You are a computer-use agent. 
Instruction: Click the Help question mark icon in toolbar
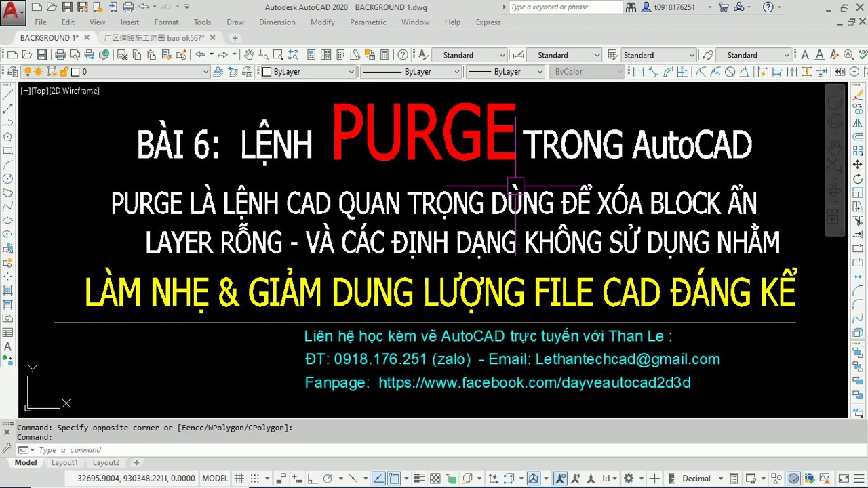pyautogui.click(x=403, y=55)
